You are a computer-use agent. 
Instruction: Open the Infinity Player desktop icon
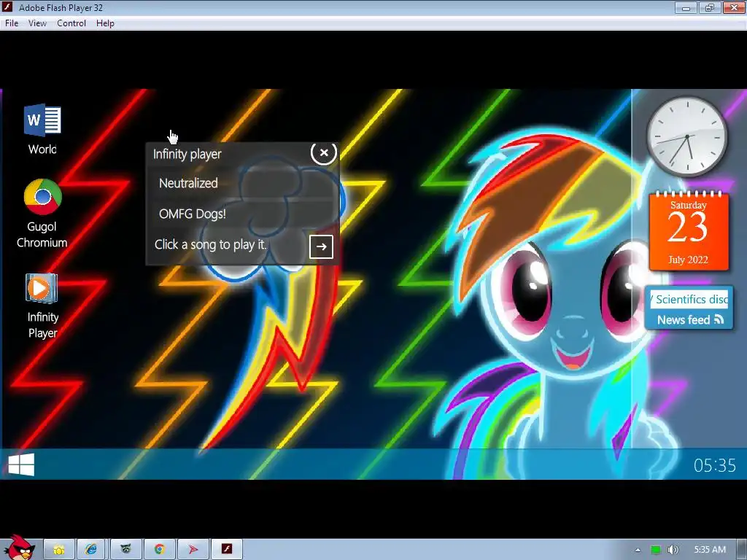pos(42,306)
